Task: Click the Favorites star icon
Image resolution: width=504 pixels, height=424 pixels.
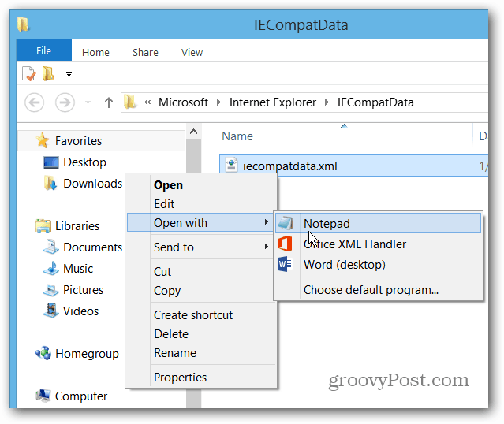Action: click(43, 140)
